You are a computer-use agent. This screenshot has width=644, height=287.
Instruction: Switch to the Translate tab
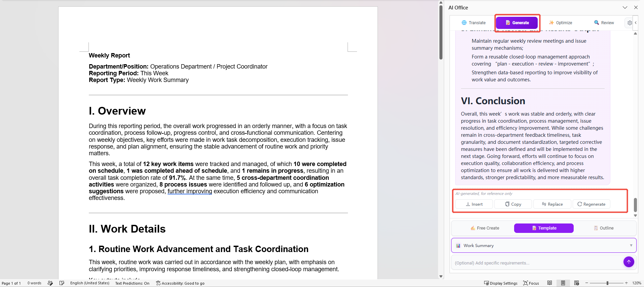click(x=473, y=23)
